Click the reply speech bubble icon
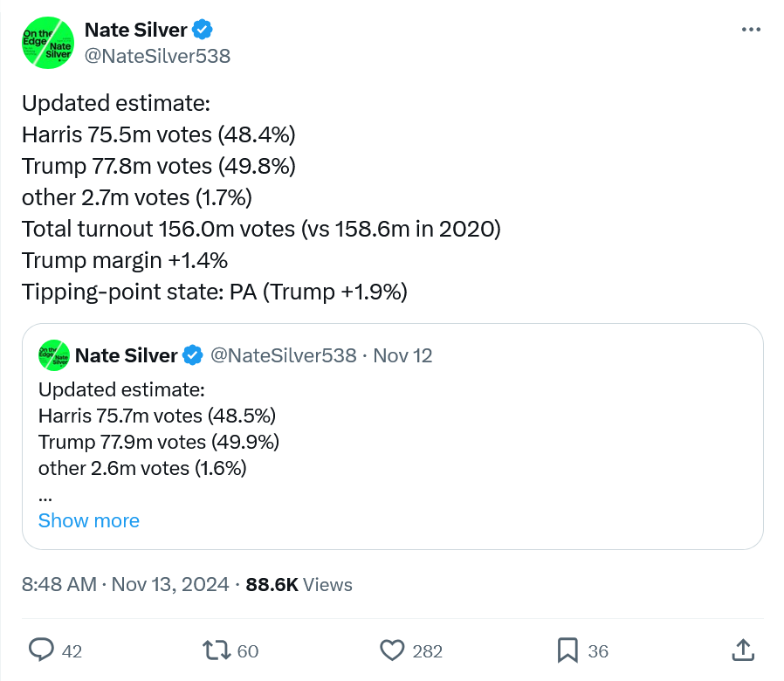Viewport: 784px width, 681px height. pyautogui.click(x=43, y=650)
